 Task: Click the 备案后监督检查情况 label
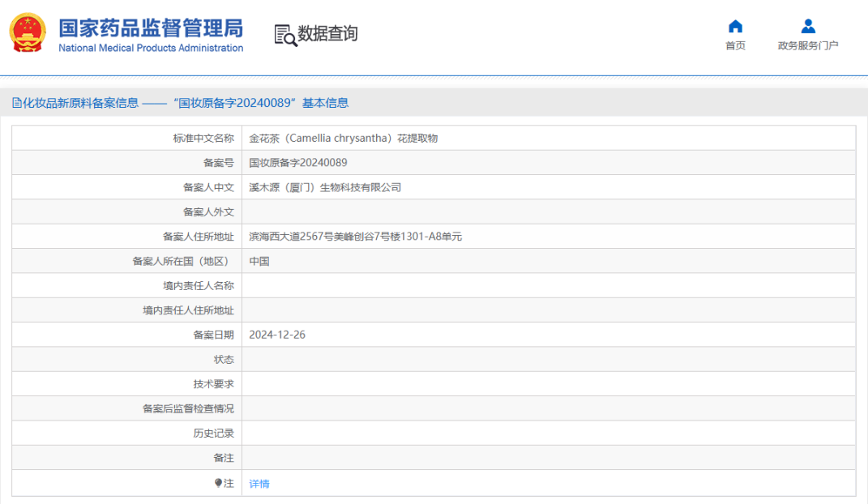point(188,408)
